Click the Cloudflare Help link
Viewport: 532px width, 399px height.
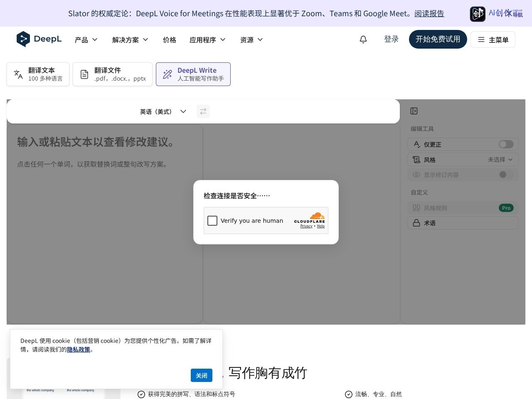321,226
